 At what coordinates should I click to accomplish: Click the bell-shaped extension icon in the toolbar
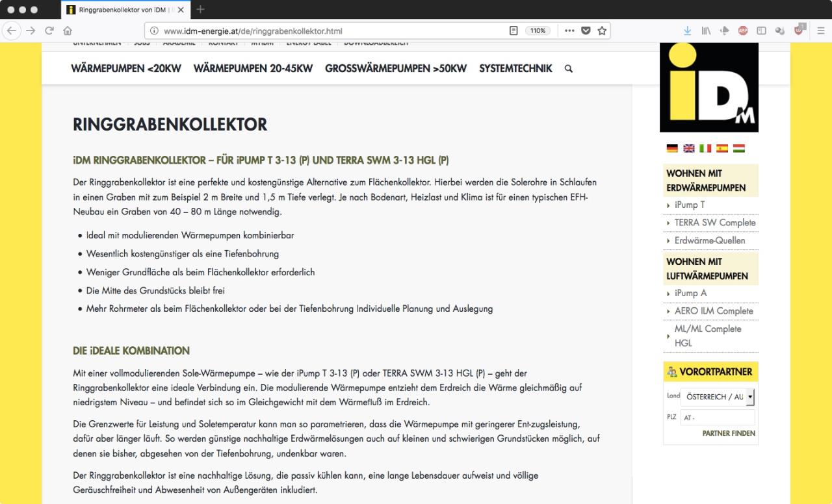(x=725, y=31)
